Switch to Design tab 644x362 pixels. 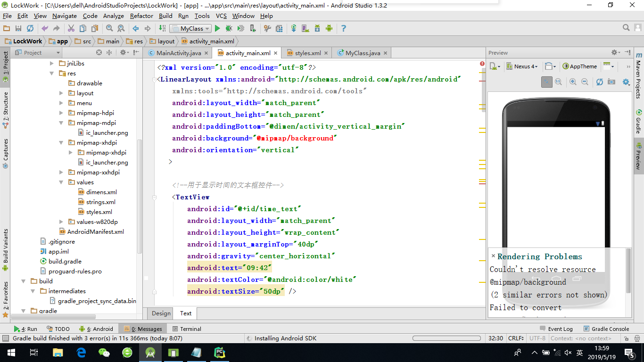161,313
